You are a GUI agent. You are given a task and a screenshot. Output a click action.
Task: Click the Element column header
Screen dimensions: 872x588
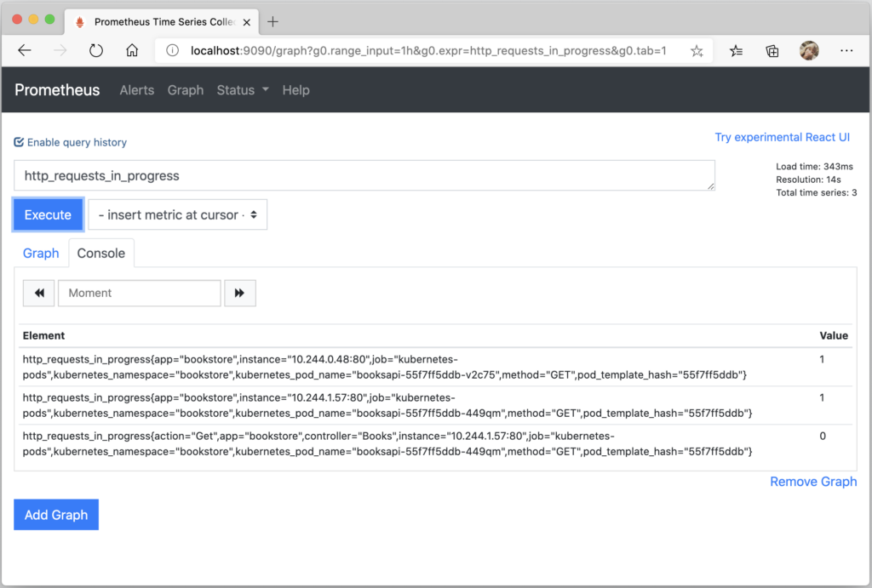pos(43,335)
